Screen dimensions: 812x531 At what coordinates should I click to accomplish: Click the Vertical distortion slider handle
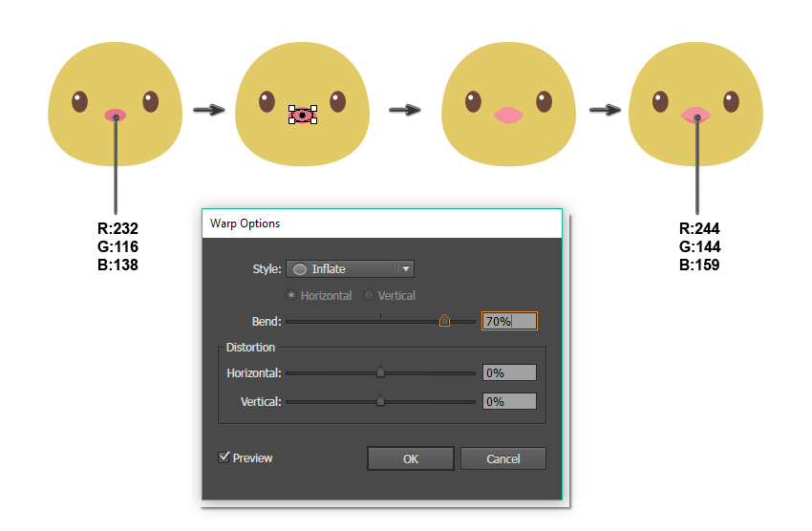point(380,400)
